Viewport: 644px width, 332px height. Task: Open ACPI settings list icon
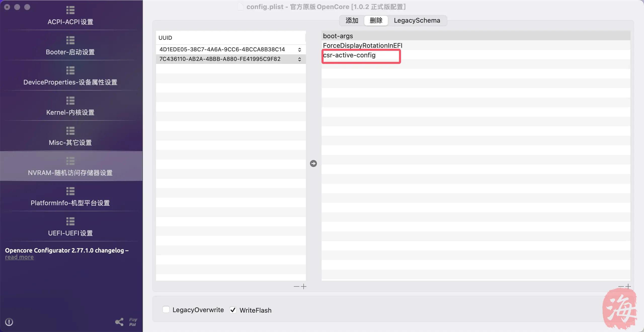tap(70, 10)
